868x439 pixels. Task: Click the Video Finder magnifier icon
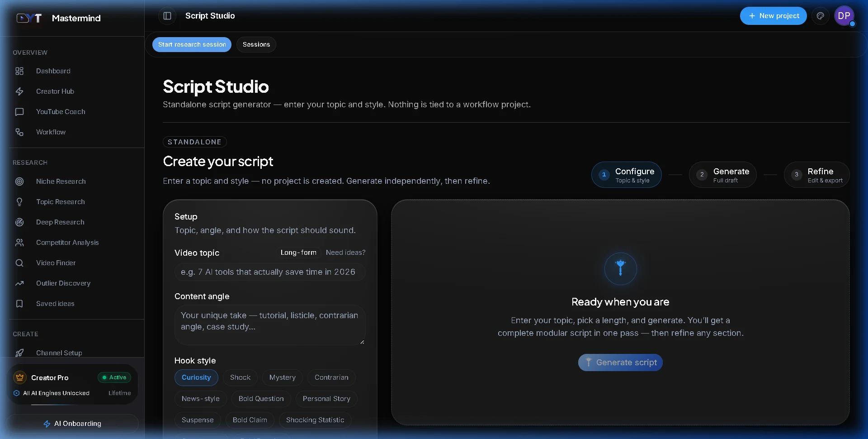click(19, 263)
